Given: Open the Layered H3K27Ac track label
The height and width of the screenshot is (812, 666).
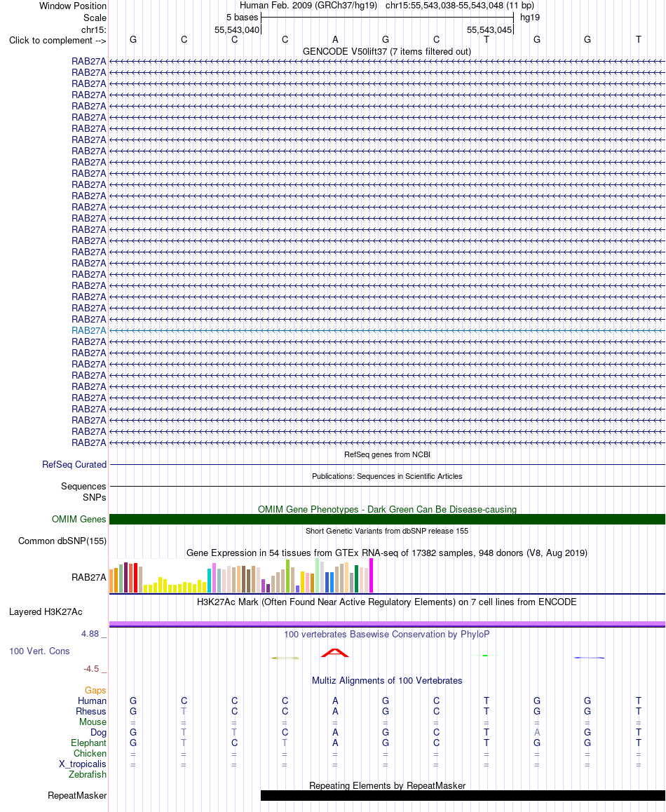Looking at the screenshot, I should click(x=46, y=611).
